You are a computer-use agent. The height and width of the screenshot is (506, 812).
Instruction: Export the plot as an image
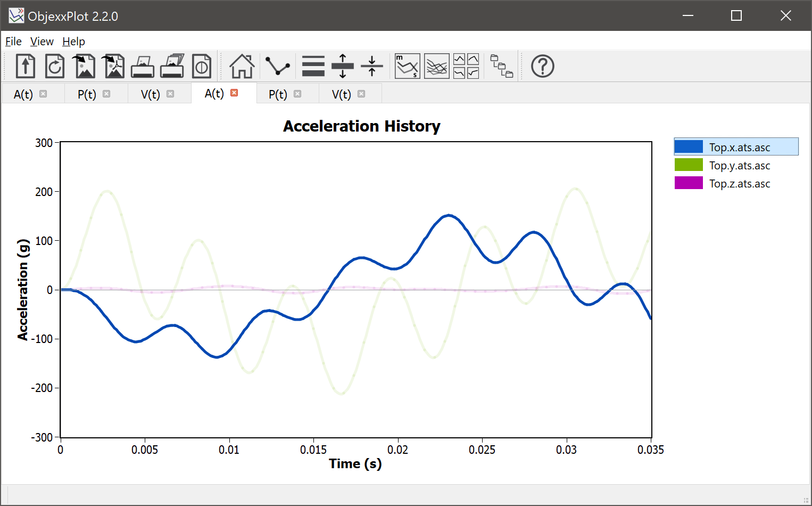coord(84,66)
